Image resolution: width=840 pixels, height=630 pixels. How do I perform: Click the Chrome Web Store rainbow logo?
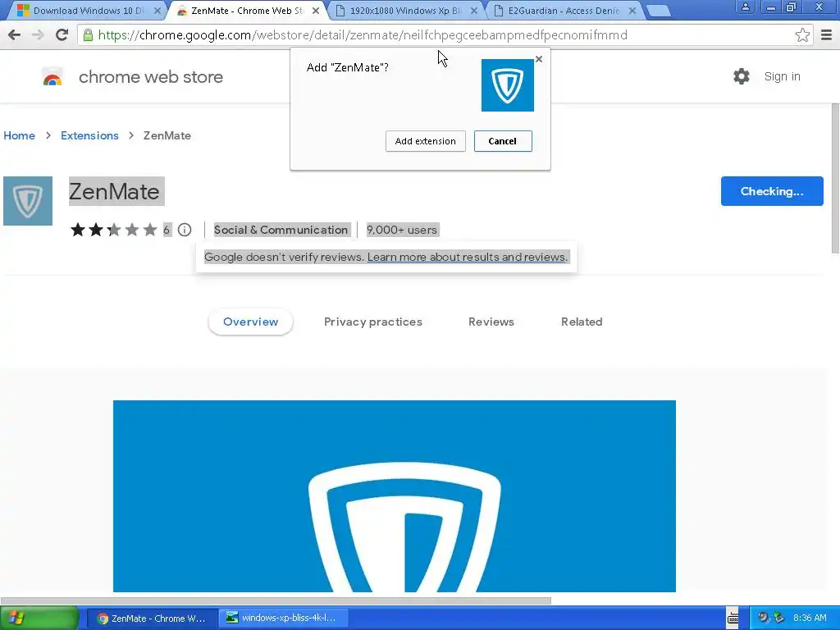click(x=52, y=77)
